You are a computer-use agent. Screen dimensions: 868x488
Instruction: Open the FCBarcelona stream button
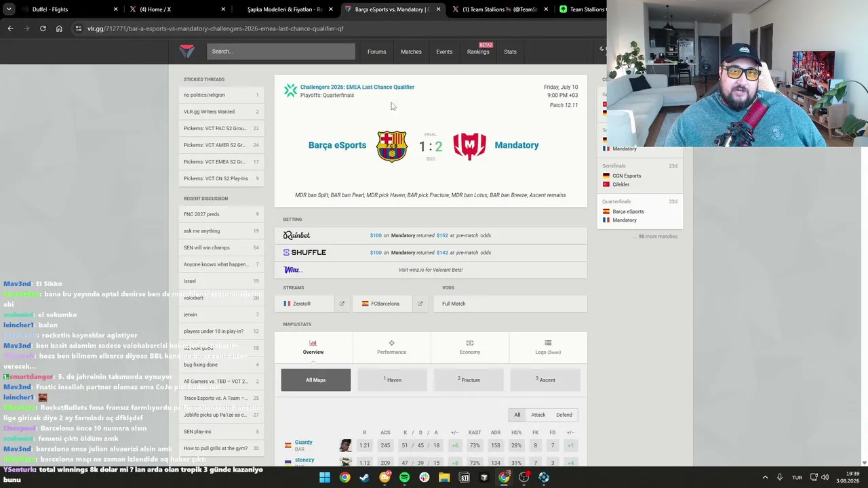click(383, 304)
